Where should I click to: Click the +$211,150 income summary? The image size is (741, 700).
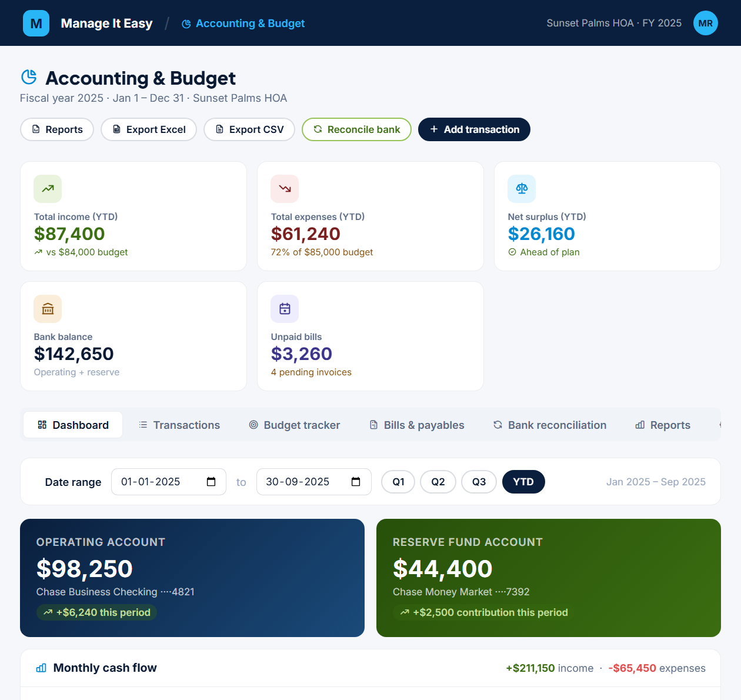(550, 668)
